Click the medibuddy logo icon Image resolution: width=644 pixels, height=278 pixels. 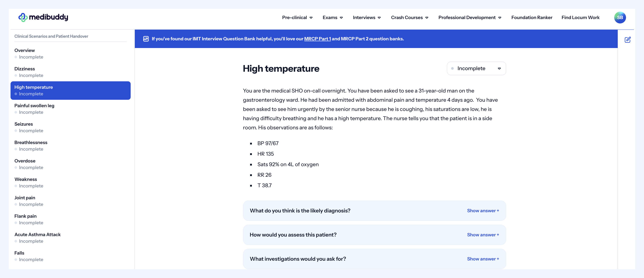coord(23,17)
